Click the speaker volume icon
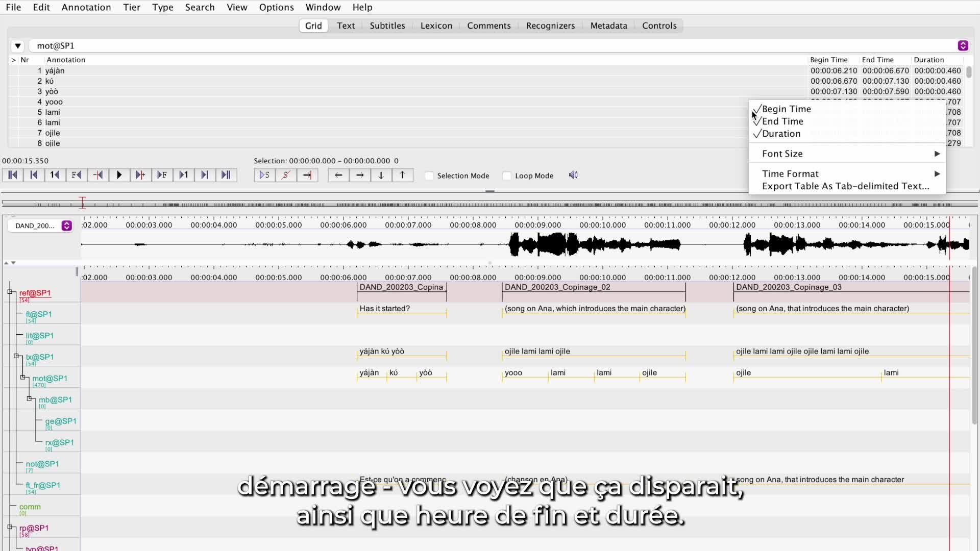Screen dimensions: 980x551 (x=573, y=174)
